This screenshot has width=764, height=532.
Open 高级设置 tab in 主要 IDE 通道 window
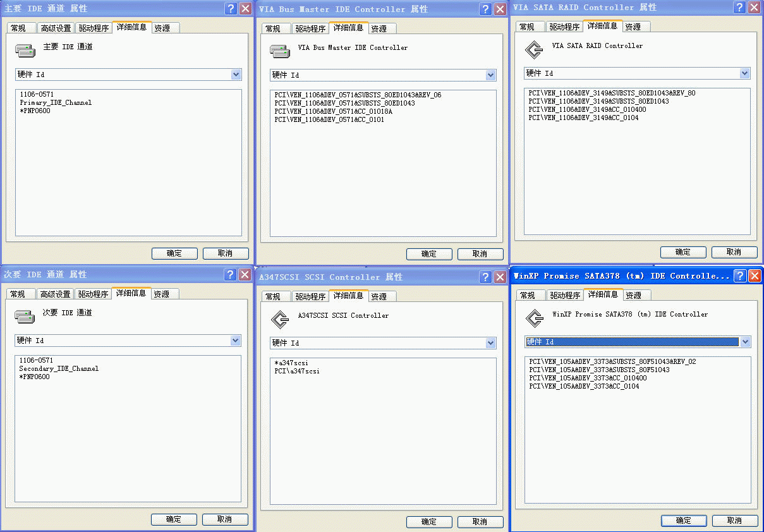tap(56, 28)
